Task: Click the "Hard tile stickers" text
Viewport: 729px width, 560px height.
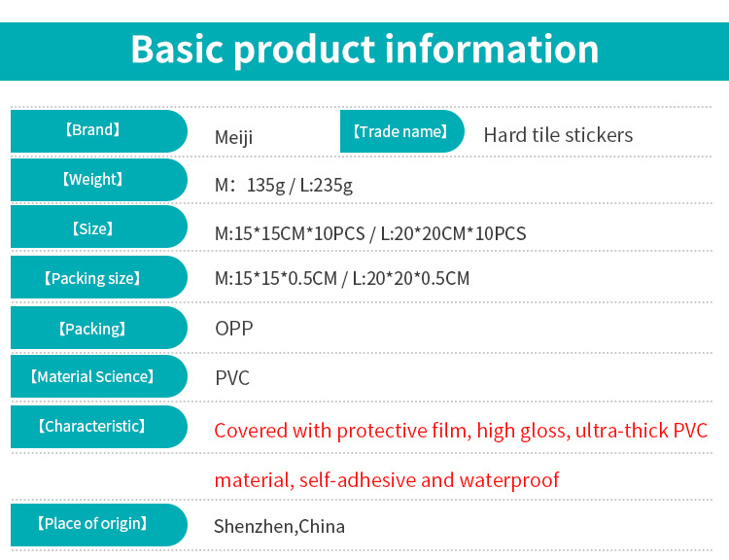Action: click(x=558, y=135)
